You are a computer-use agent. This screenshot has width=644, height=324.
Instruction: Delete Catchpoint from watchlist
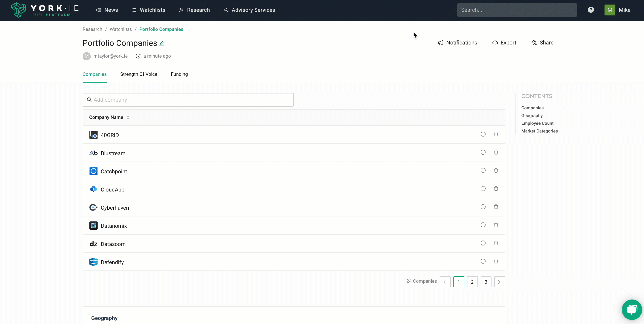[x=496, y=170]
